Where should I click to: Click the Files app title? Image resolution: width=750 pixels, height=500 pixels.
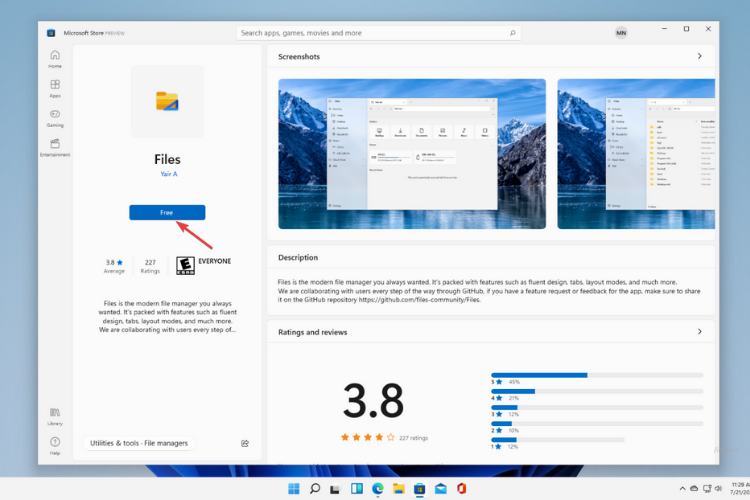point(167,159)
